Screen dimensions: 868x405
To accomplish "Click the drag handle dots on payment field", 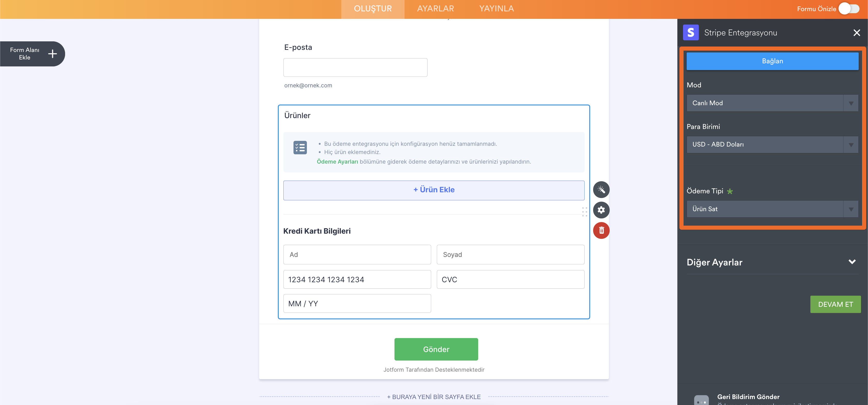I will click(x=584, y=212).
